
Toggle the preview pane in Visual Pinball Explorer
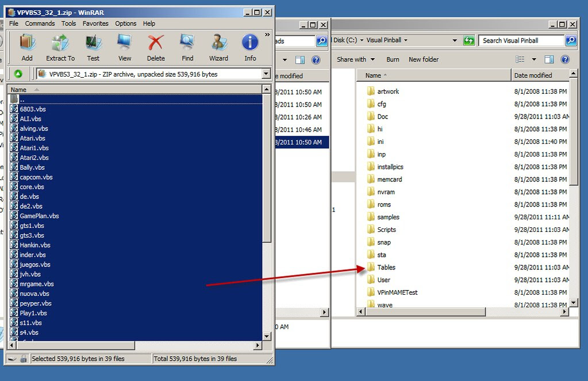pyautogui.click(x=549, y=59)
